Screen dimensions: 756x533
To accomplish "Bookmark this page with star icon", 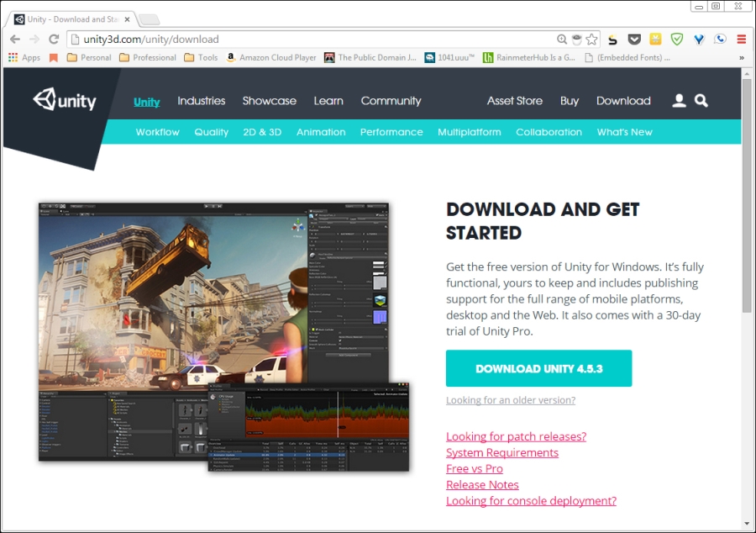I will 591,39.
